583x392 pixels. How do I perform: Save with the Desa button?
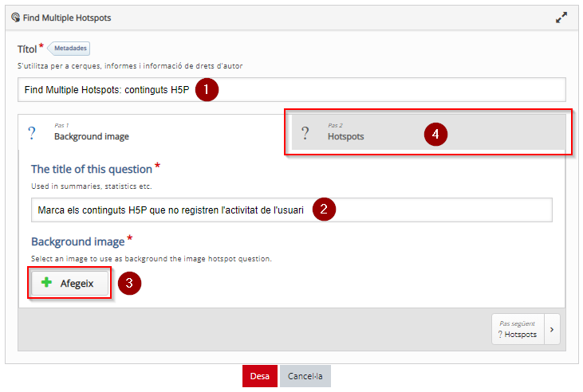260,376
